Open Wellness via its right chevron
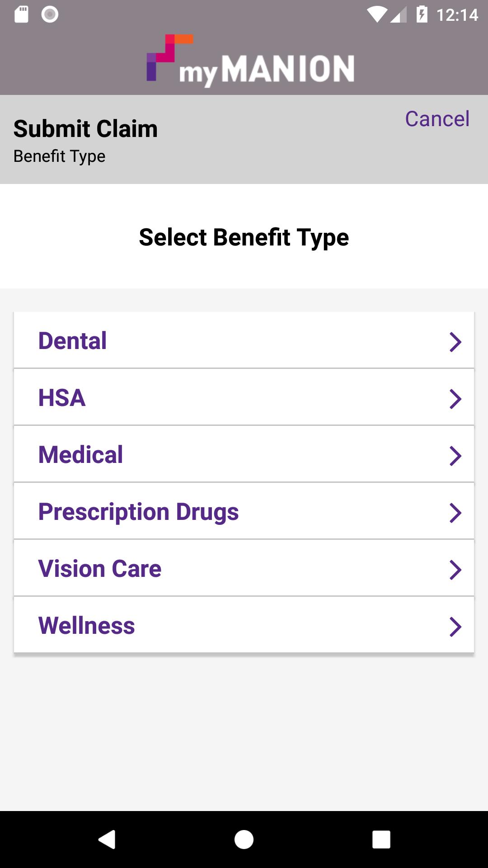This screenshot has height=868, width=488. point(455,627)
